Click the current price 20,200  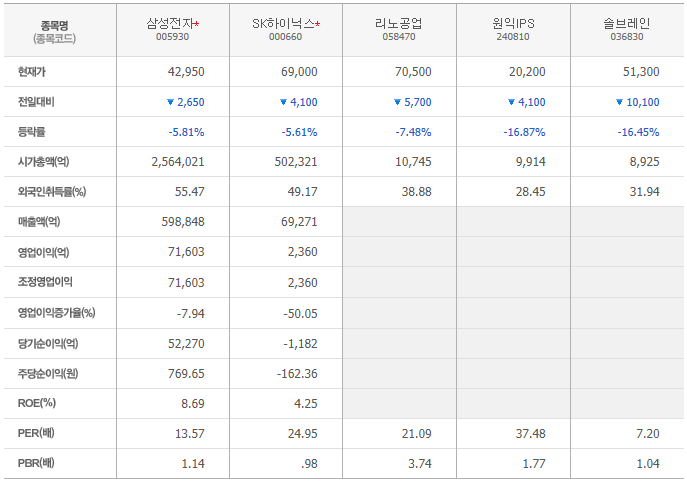pos(527,72)
